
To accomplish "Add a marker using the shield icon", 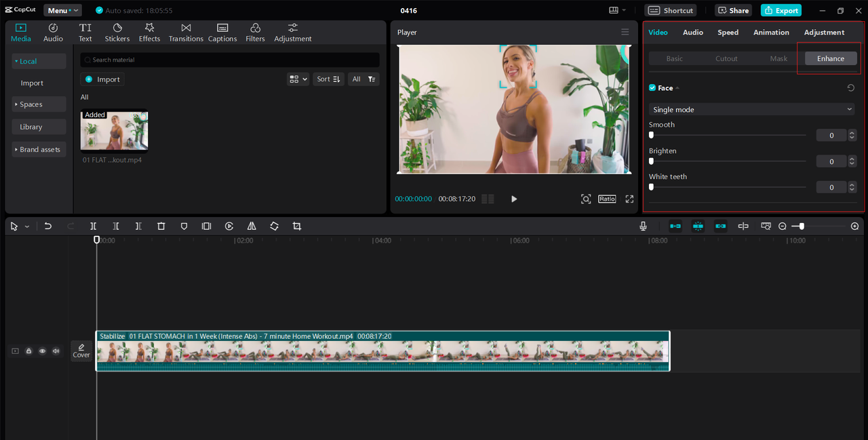I will point(184,226).
